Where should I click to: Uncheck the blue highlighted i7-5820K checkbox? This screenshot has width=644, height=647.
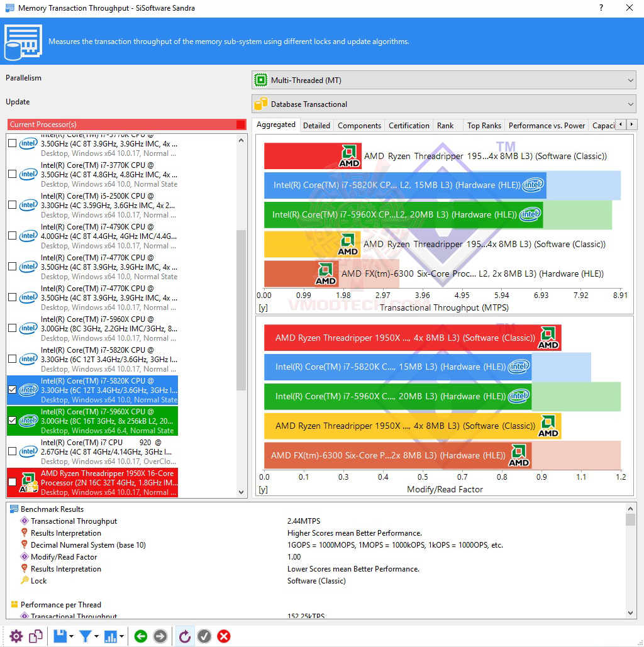click(x=13, y=390)
